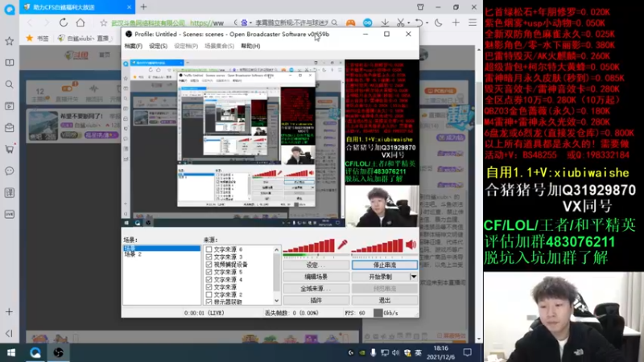644x362 pixels.
Task: Toggle night mode moon icon
Action: pos(438,23)
